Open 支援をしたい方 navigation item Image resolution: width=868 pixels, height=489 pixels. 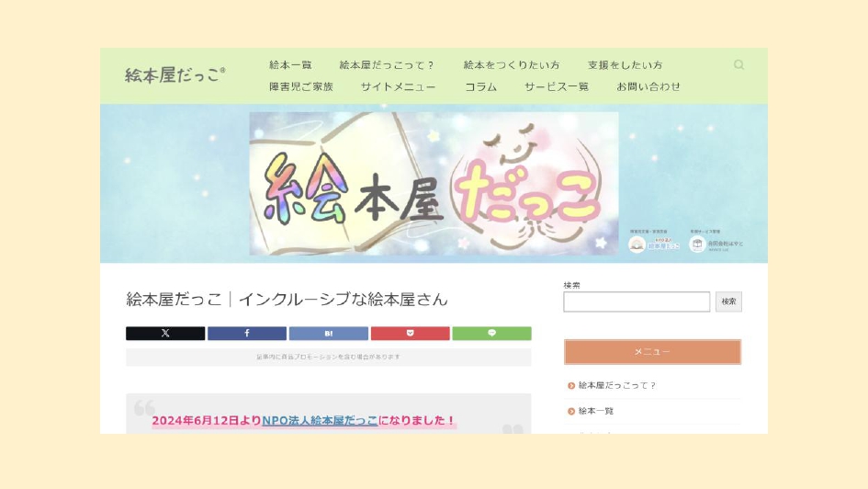pyautogui.click(x=625, y=64)
